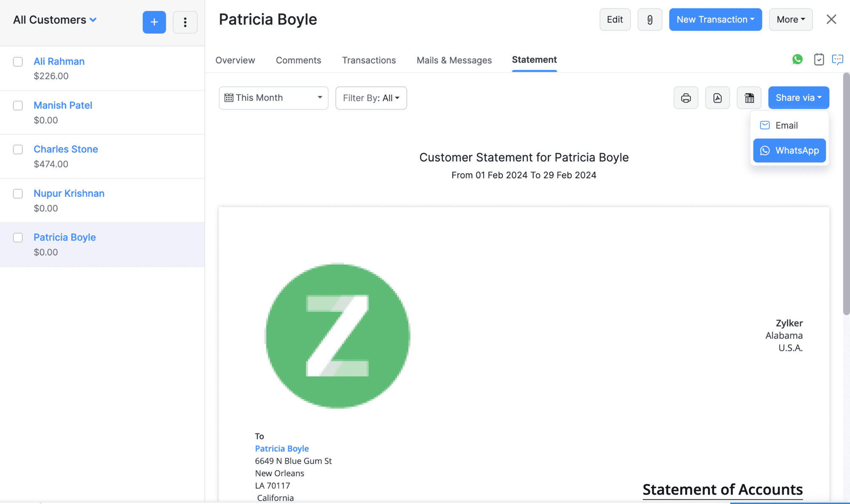Select the Charles Stone checkbox
The image size is (850, 504).
18,150
